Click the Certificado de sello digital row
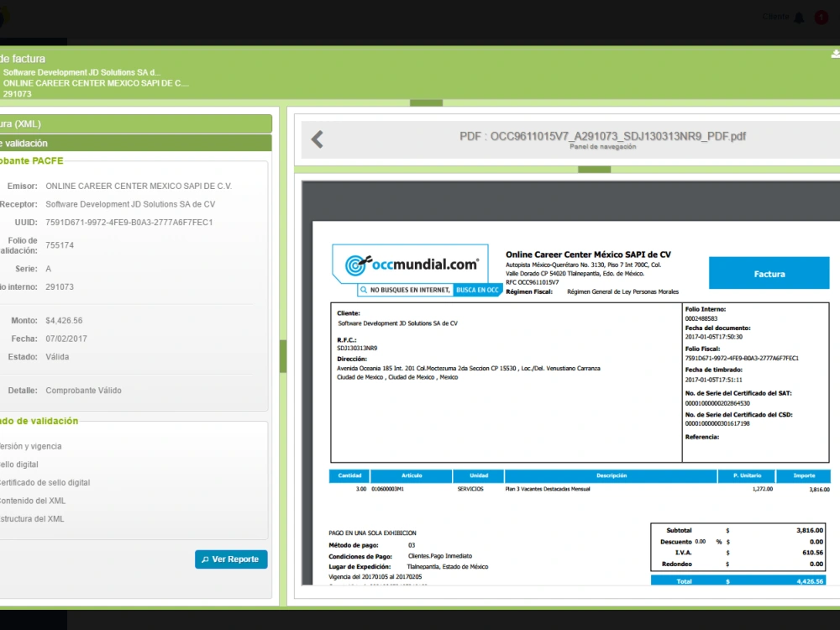The width and height of the screenshot is (840, 630). tap(45, 483)
